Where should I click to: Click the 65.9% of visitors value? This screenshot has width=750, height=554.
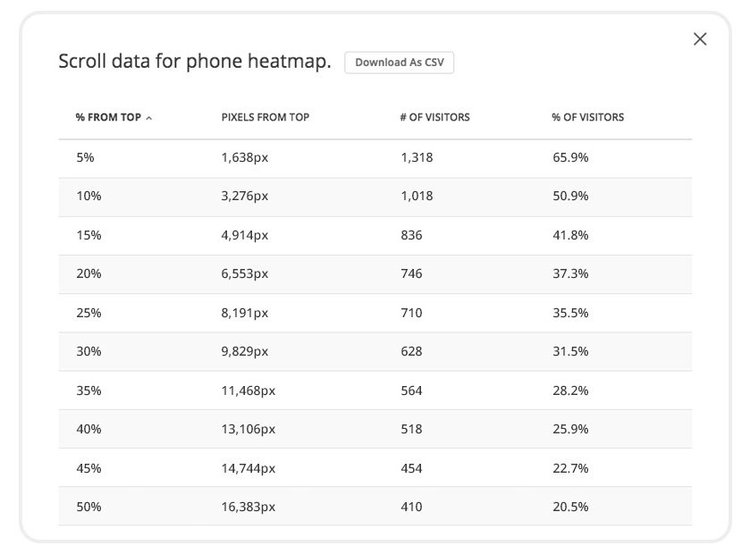click(570, 158)
